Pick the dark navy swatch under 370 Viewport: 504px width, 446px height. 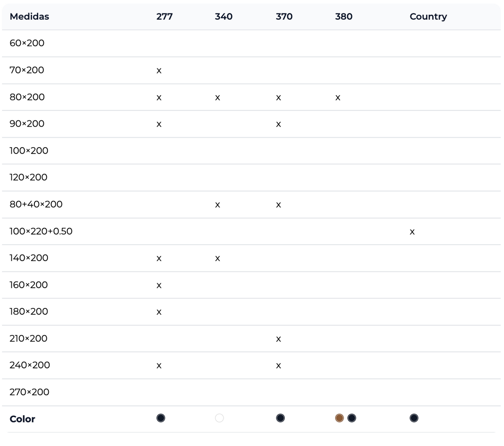(x=280, y=418)
